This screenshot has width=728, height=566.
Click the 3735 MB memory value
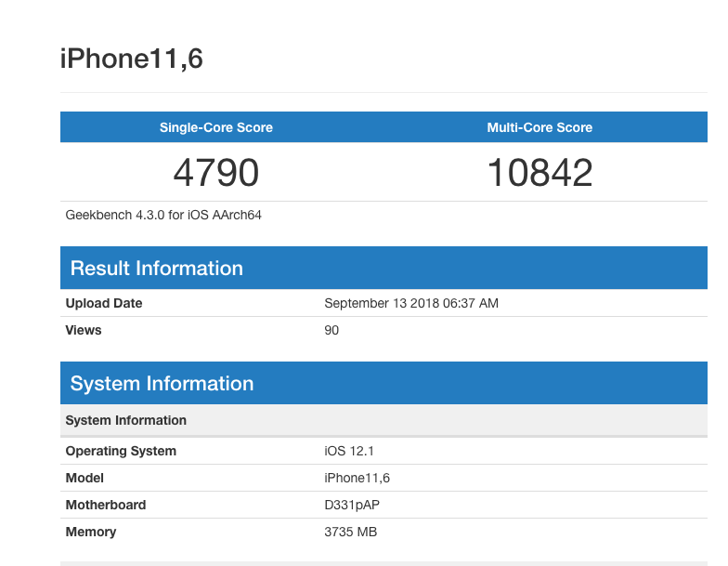[351, 532]
